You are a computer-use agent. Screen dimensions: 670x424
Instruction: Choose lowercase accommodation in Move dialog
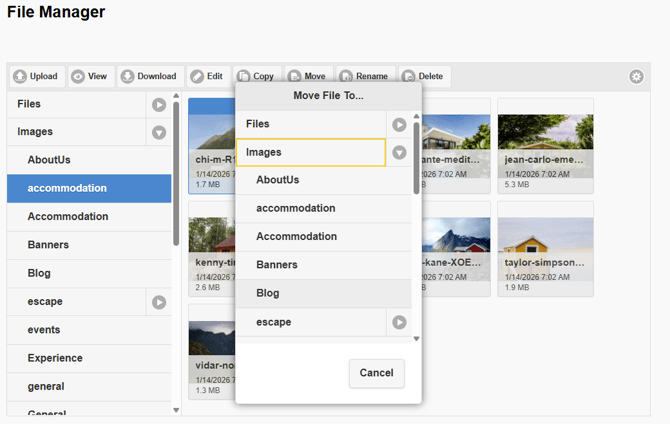pyautogui.click(x=323, y=209)
